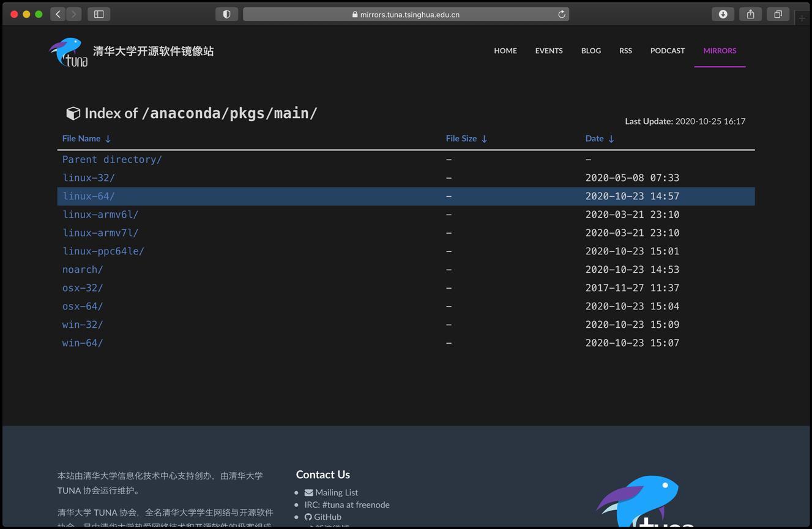Click the Mailing List envelope icon
This screenshot has height=529, width=812.
pyautogui.click(x=309, y=492)
